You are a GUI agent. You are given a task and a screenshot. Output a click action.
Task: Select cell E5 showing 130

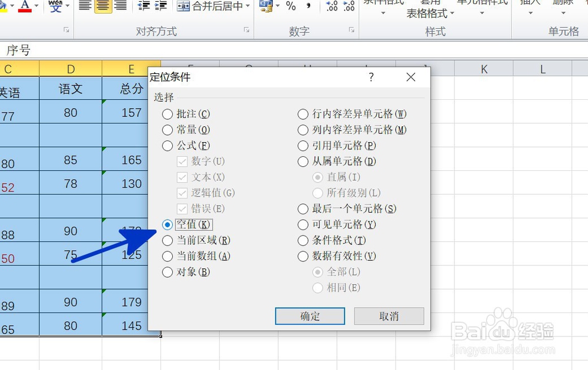click(131, 184)
